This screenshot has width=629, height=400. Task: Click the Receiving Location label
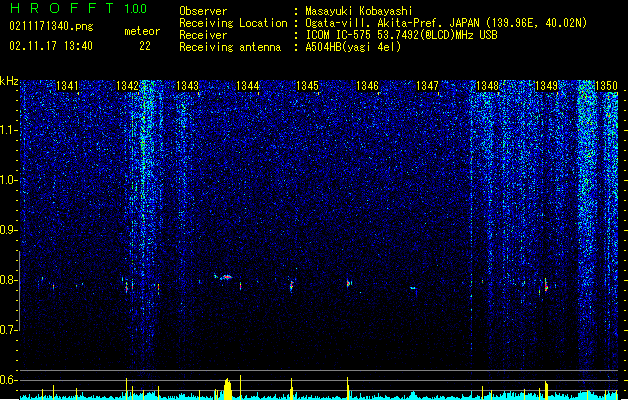coord(233,23)
